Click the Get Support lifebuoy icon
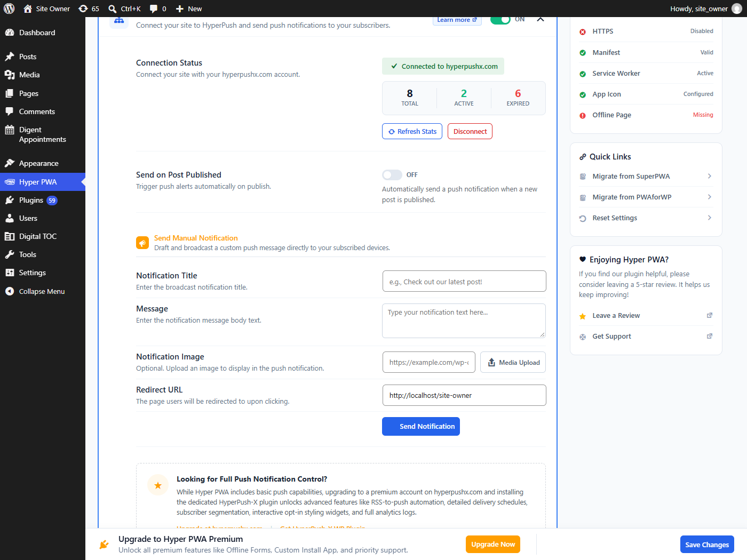747x560 pixels. point(583,337)
